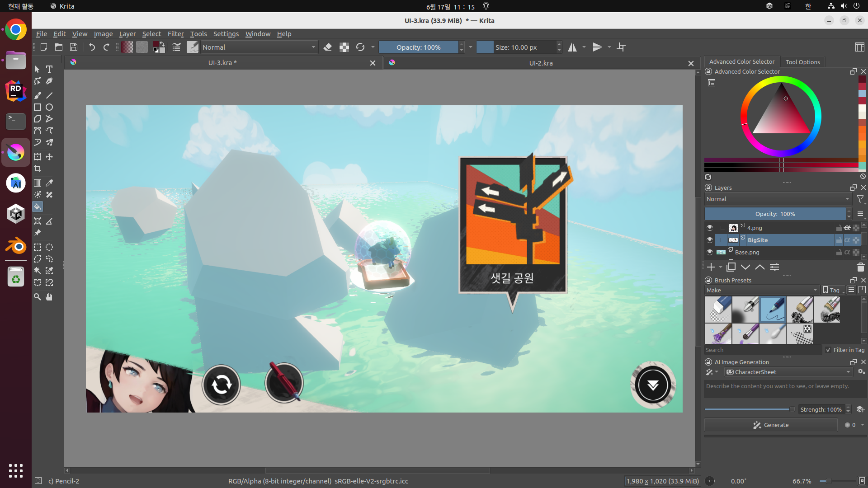Click the Generate button
The image size is (868, 488).
pos(771,425)
